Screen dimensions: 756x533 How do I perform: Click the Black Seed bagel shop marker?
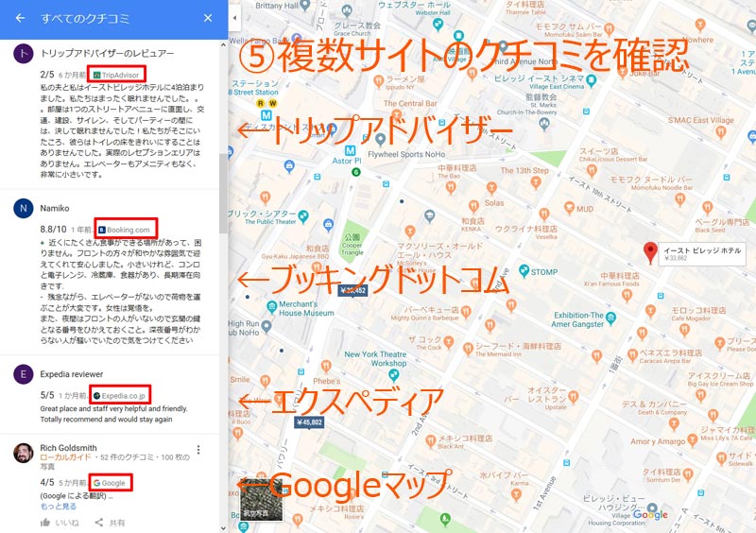click(707, 208)
